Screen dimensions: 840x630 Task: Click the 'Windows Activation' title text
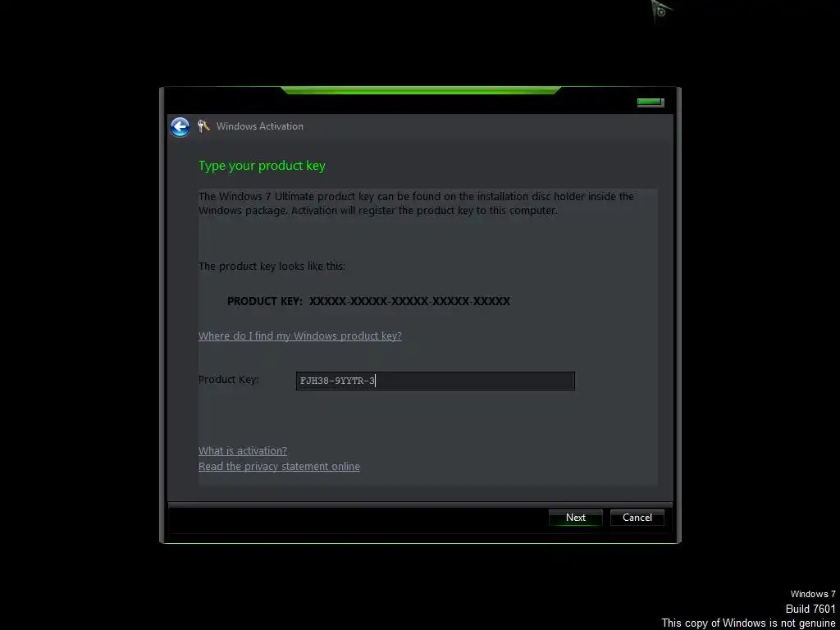(260, 126)
